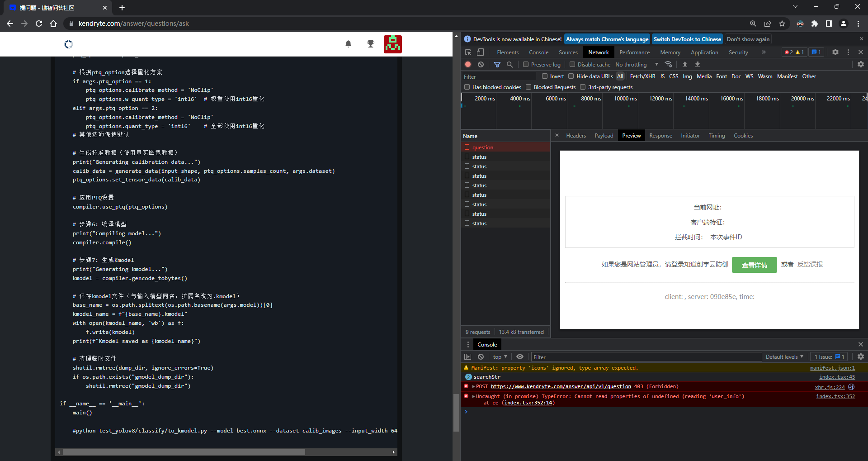Viewport: 868px width, 461px height.
Task: Stop recording network log
Action: [x=468, y=65]
